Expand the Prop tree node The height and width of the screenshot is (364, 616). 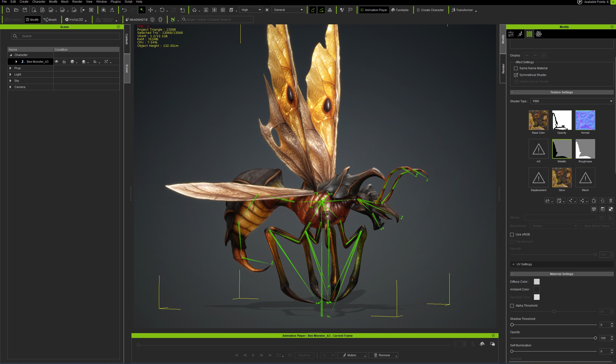click(10, 68)
